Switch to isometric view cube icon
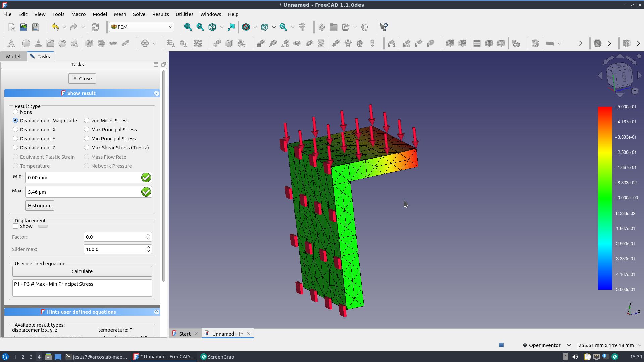Screen dimensions: 644x362 pos(212,27)
